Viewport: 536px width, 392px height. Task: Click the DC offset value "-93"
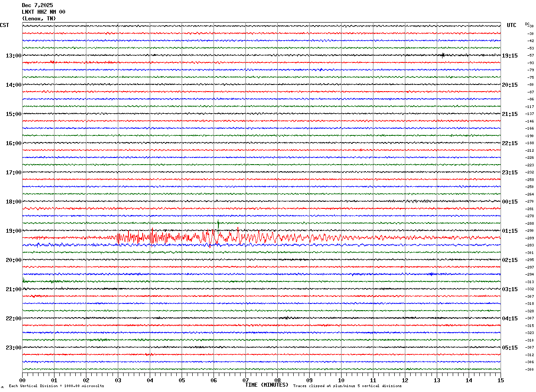click(x=530, y=63)
